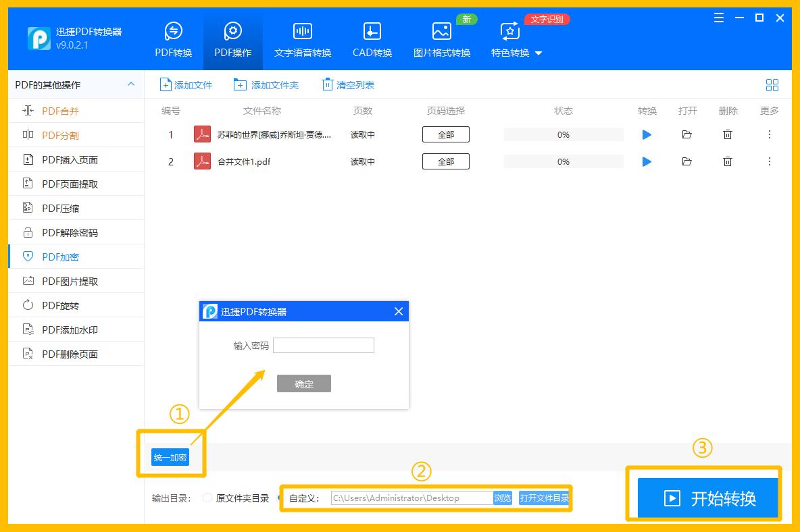The width and height of the screenshot is (800, 532).
Task: Select PDF添加水印 sidebar item
Action: pyautogui.click(x=70, y=330)
